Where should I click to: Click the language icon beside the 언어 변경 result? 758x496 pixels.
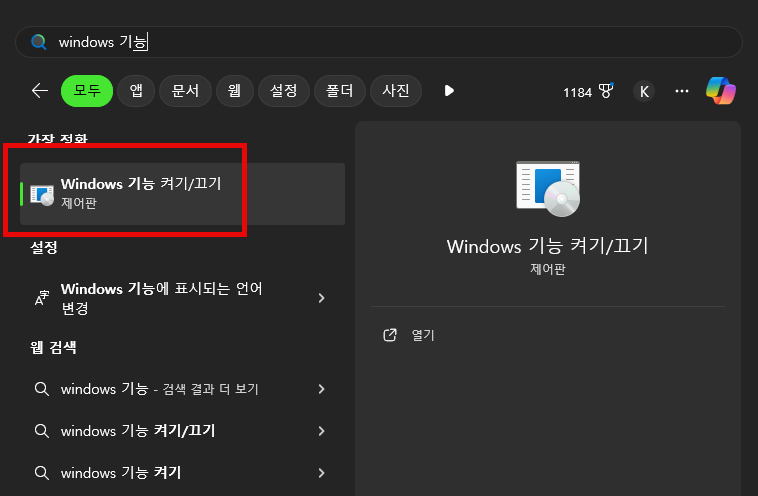(42, 298)
